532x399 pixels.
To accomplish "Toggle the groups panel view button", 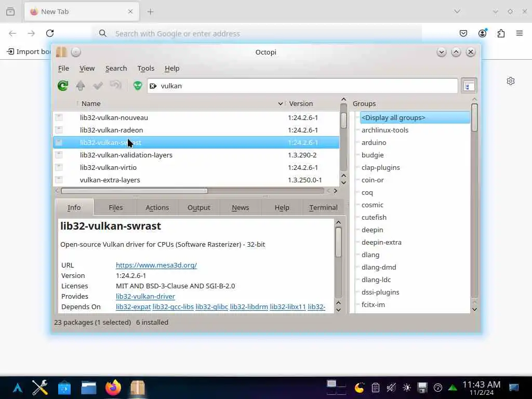I will pos(469,86).
